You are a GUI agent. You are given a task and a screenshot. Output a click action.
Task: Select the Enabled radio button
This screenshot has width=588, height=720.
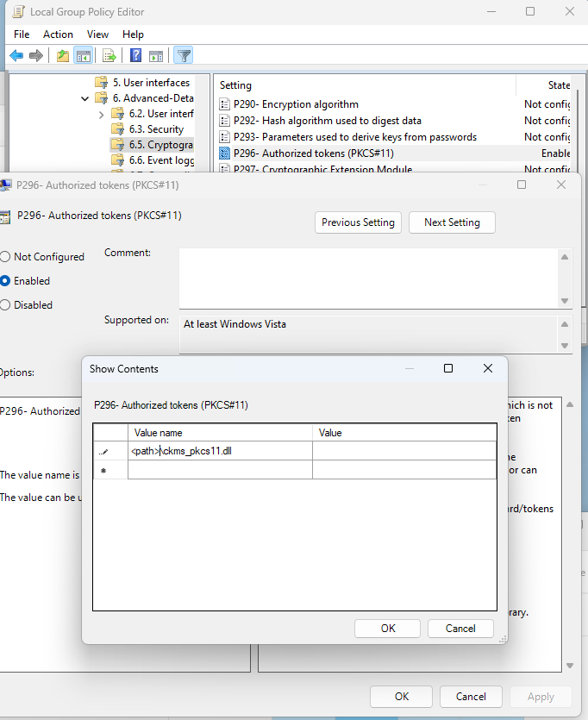[5, 281]
